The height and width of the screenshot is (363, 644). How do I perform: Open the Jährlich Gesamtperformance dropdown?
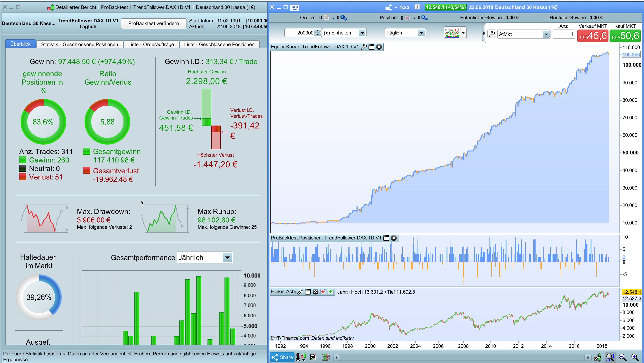coord(227,258)
